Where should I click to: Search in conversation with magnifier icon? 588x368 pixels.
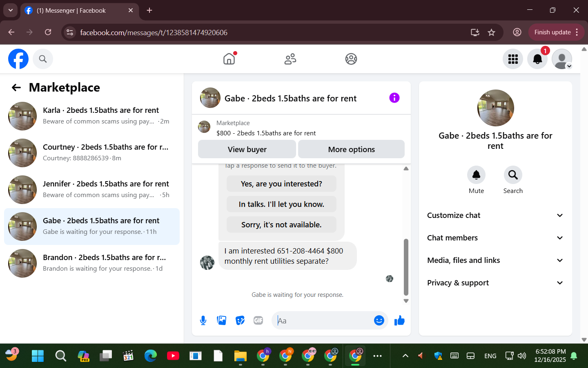click(x=513, y=175)
